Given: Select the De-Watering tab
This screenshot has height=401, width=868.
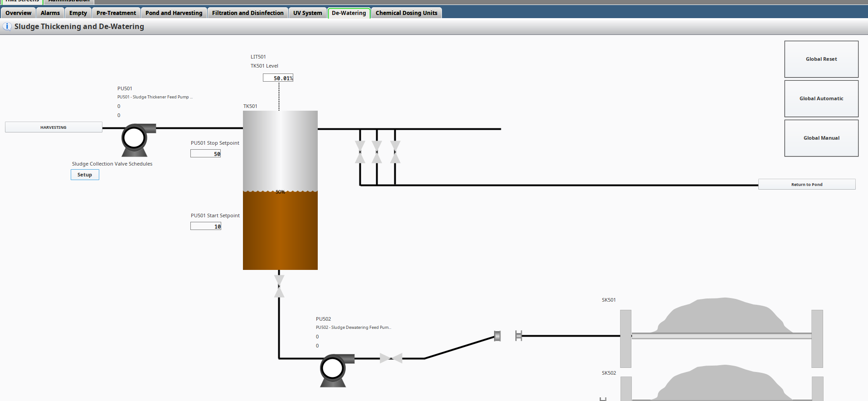Looking at the screenshot, I should point(349,13).
